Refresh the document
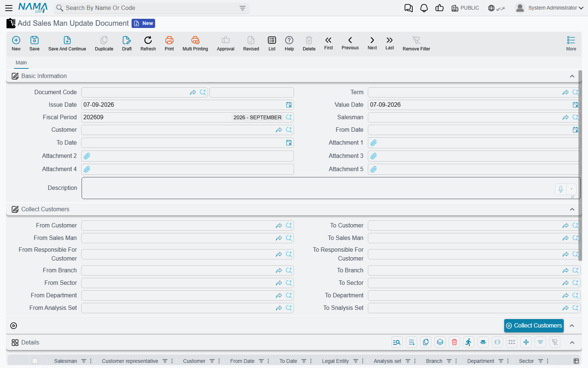Screen dimensions: 588x368 tap(148, 43)
